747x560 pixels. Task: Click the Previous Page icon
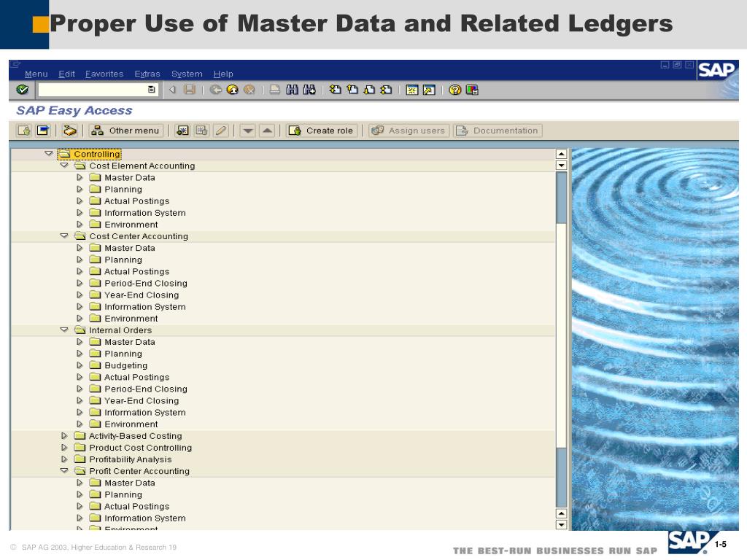point(352,90)
